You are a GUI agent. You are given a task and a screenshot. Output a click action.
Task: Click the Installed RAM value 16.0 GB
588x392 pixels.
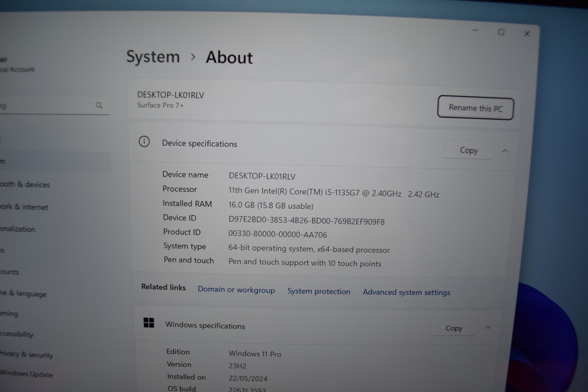[271, 206]
